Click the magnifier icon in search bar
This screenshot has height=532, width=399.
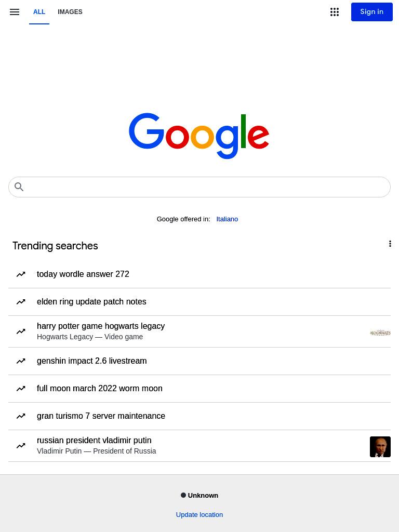click(19, 187)
